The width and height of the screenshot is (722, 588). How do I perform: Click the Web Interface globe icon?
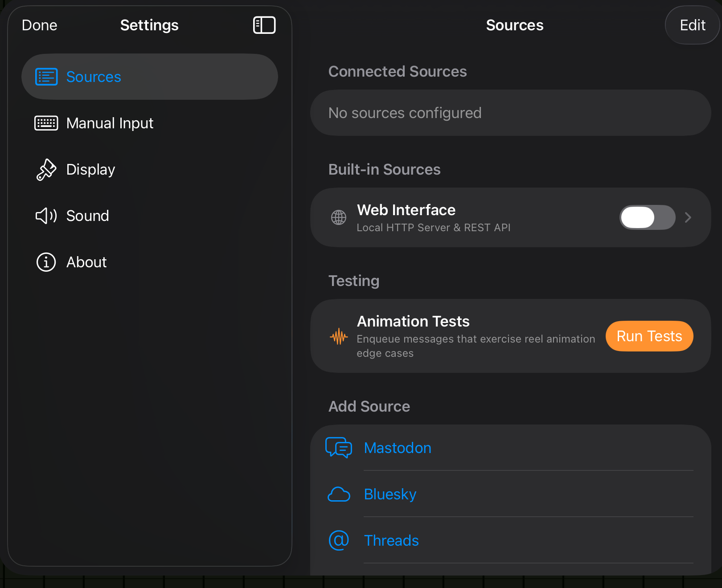coord(339,218)
